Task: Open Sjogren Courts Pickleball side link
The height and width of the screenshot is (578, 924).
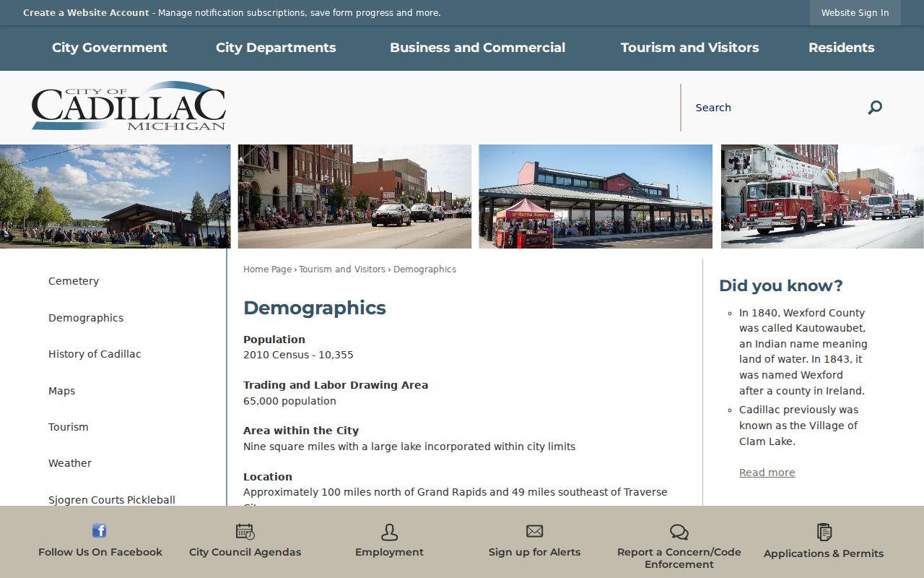Action: pyautogui.click(x=112, y=500)
